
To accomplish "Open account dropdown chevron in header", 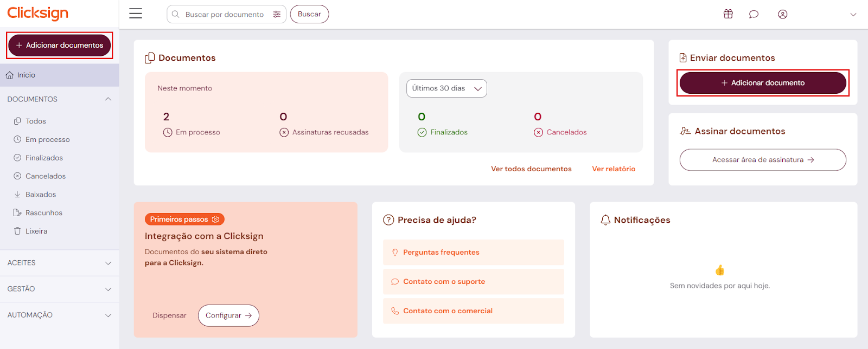I will 853,15.
